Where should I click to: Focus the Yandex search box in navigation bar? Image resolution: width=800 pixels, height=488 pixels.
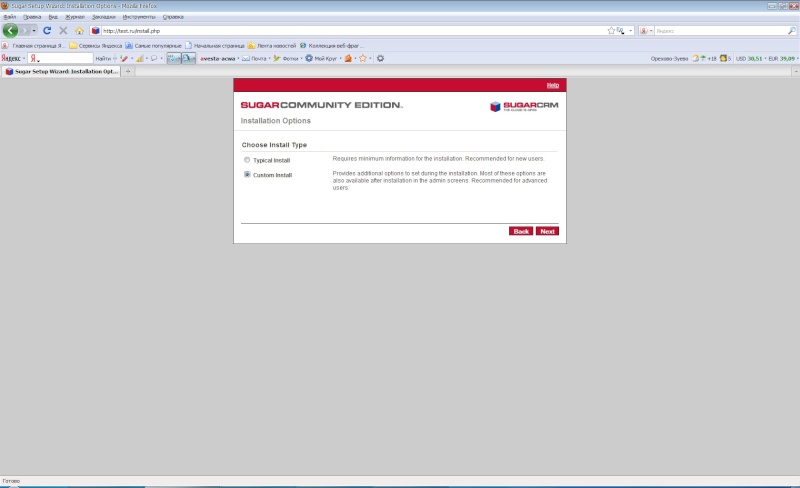720,31
